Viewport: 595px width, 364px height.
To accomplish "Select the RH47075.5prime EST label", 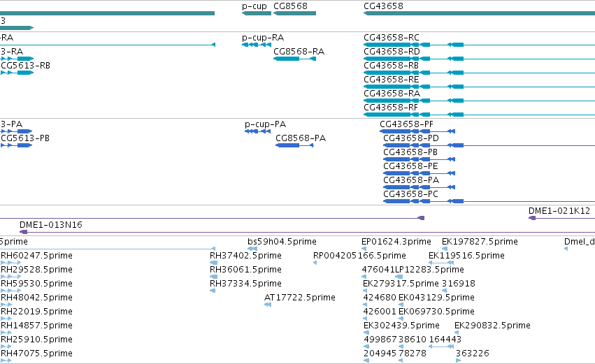I will pos(36,354).
